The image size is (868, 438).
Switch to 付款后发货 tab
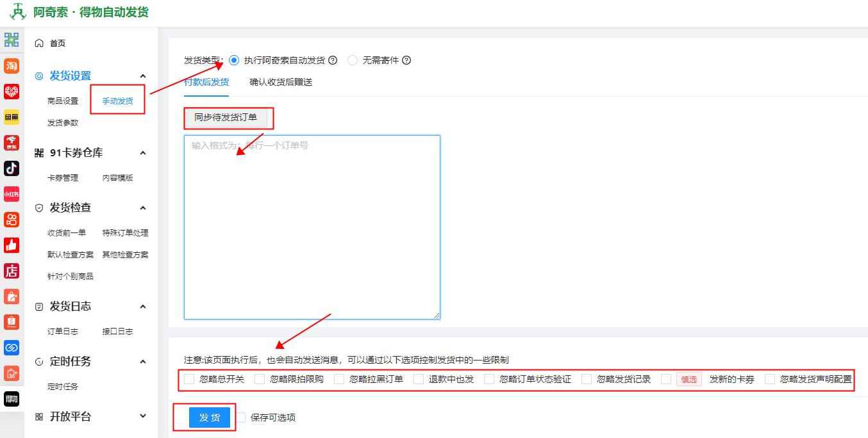(206, 82)
